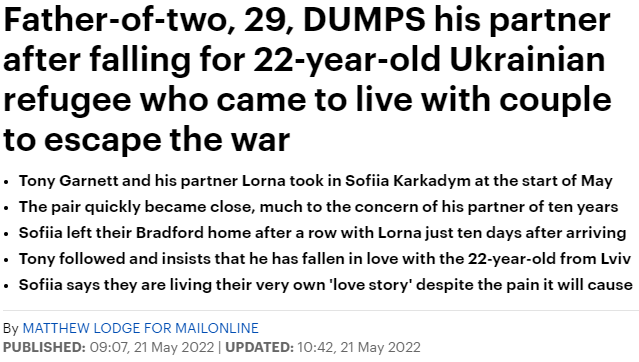The height and width of the screenshot is (362, 639).
Task: Select the 'Tony followed and insists' bullet point
Action: tap(325, 259)
